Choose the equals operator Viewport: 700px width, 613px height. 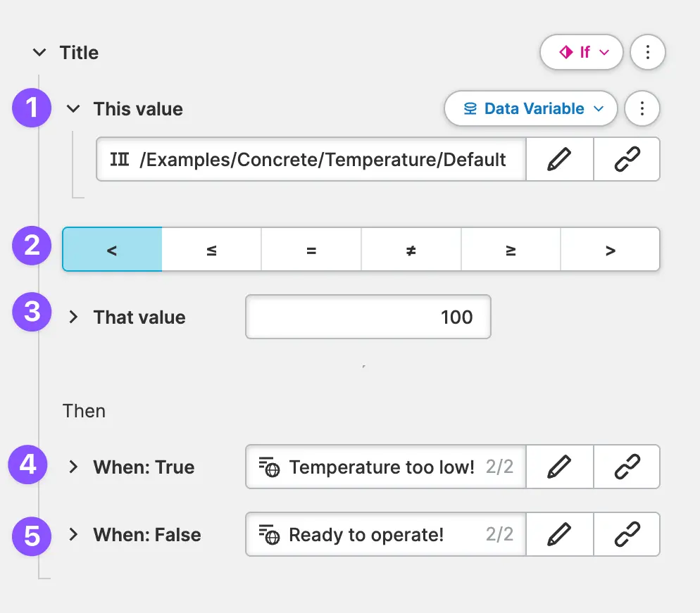[x=311, y=250]
